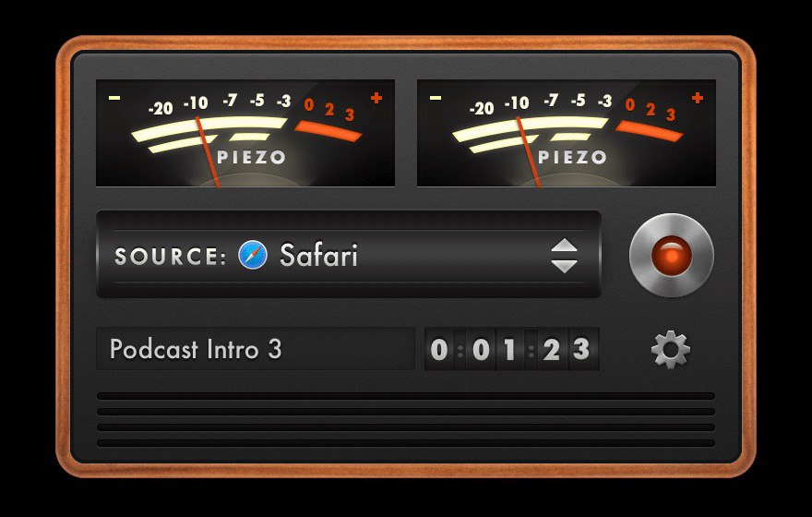Click the right meter's red needle
The height and width of the screenshot is (517, 812).
coord(528,151)
